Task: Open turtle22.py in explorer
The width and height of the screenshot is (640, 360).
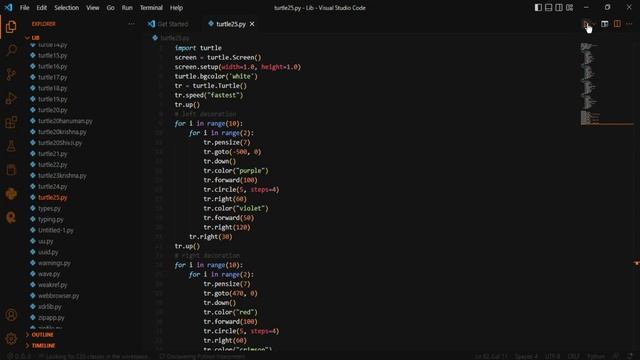Action: 52,165
